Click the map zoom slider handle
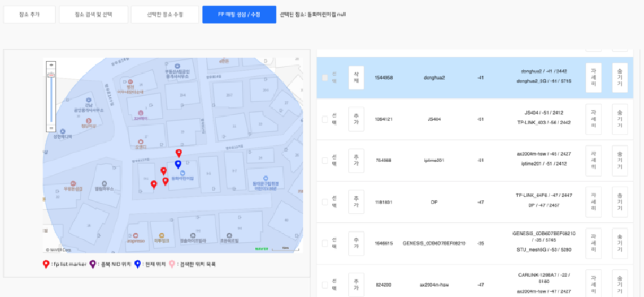The height and width of the screenshot is (297, 644). (51, 75)
